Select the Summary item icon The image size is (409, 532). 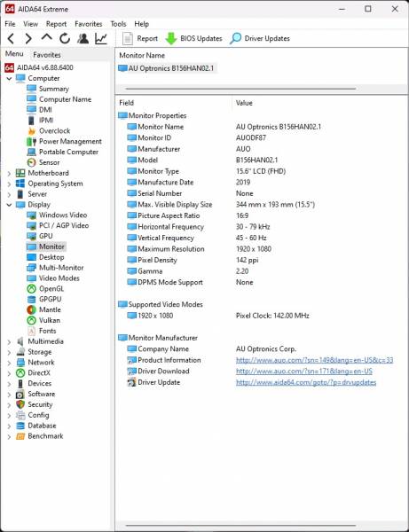coord(32,89)
